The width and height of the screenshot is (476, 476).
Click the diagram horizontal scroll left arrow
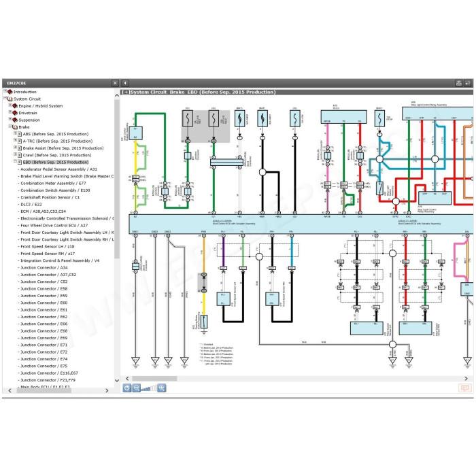[x=127, y=379]
